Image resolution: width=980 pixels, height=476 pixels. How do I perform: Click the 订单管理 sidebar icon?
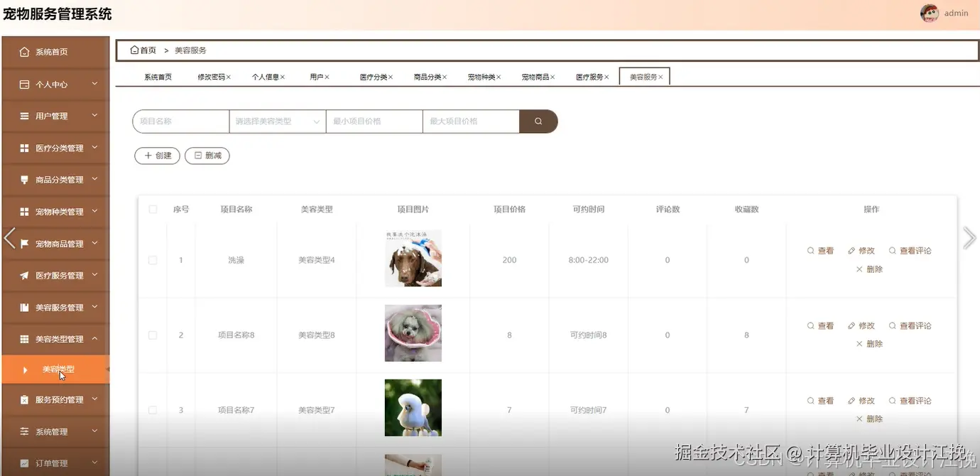(24, 463)
